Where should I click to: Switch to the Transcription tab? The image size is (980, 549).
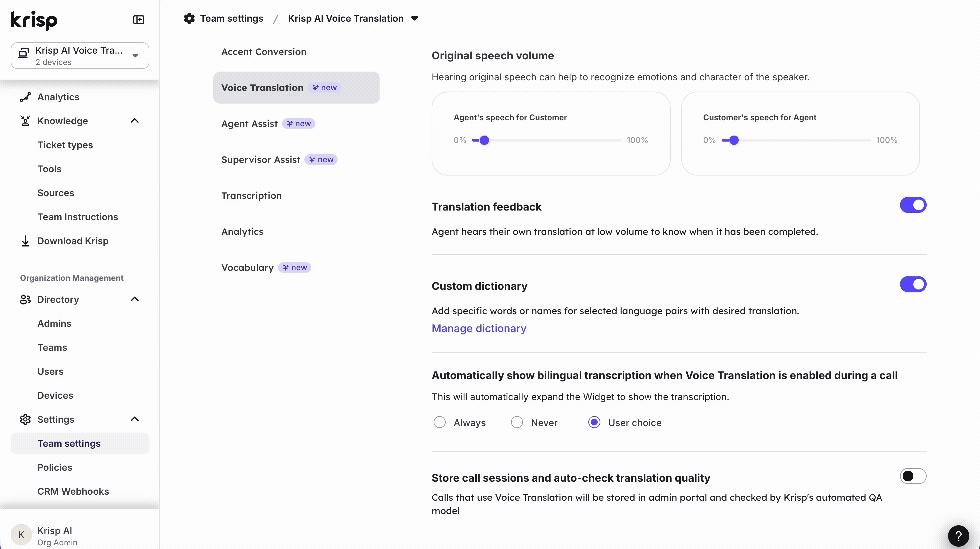251,196
